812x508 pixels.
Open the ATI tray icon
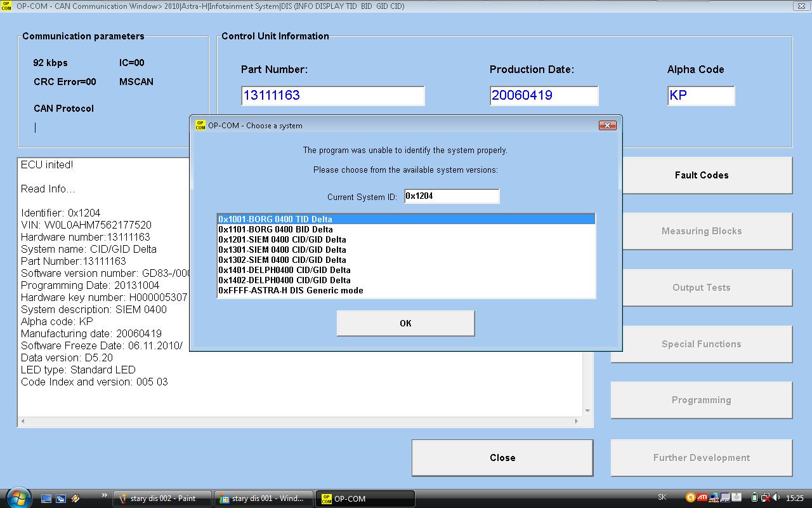pyautogui.click(x=702, y=498)
